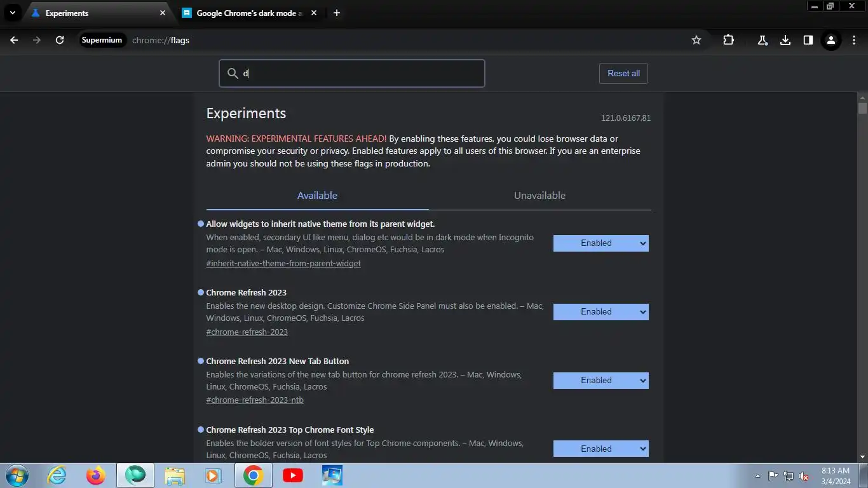This screenshot has width=868, height=488.
Task: Launch Internet Explorer from taskbar
Action: [x=57, y=475]
